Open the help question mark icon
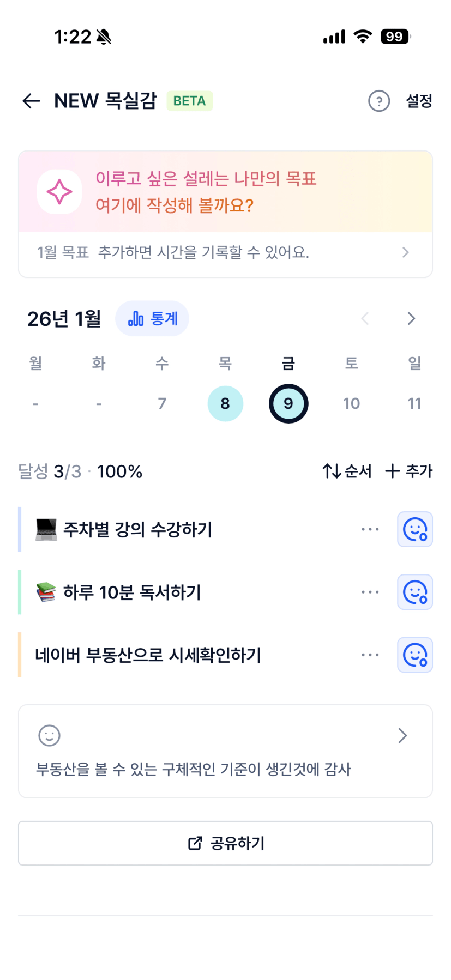Viewport: 451px width, 980px height. [x=379, y=101]
